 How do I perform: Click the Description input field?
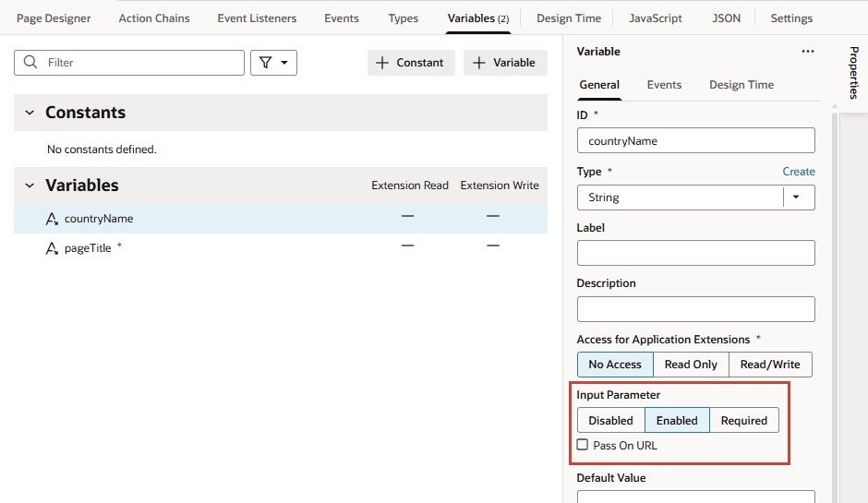click(696, 309)
